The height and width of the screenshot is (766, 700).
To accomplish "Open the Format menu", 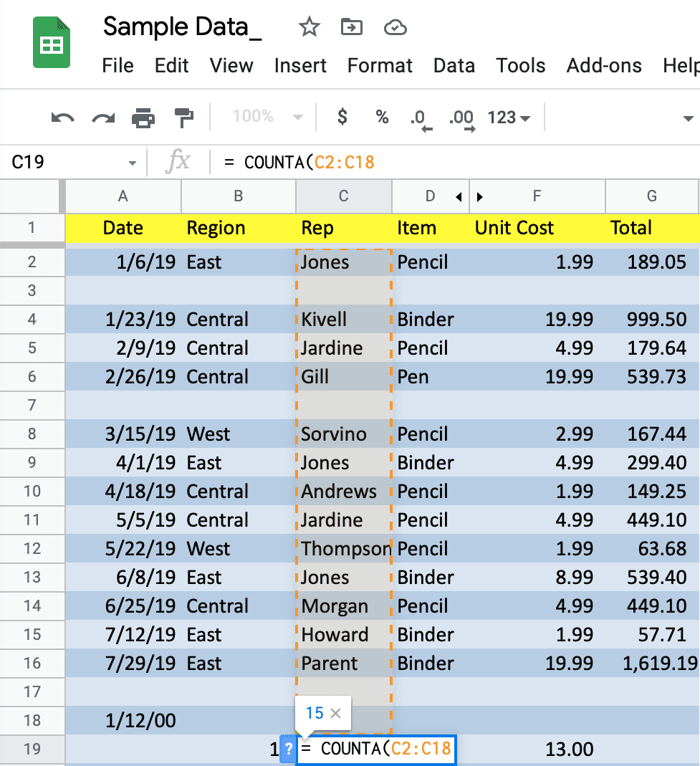I will pos(380,65).
